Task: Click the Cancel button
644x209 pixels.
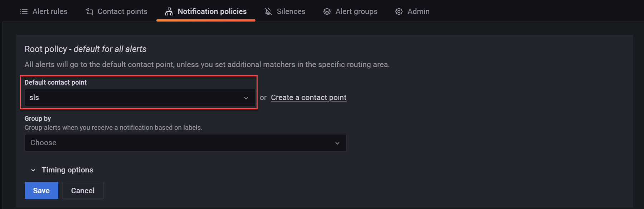Action: (83, 190)
